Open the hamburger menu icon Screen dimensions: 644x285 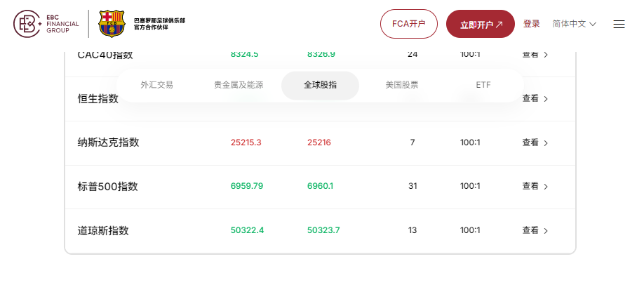coord(619,25)
